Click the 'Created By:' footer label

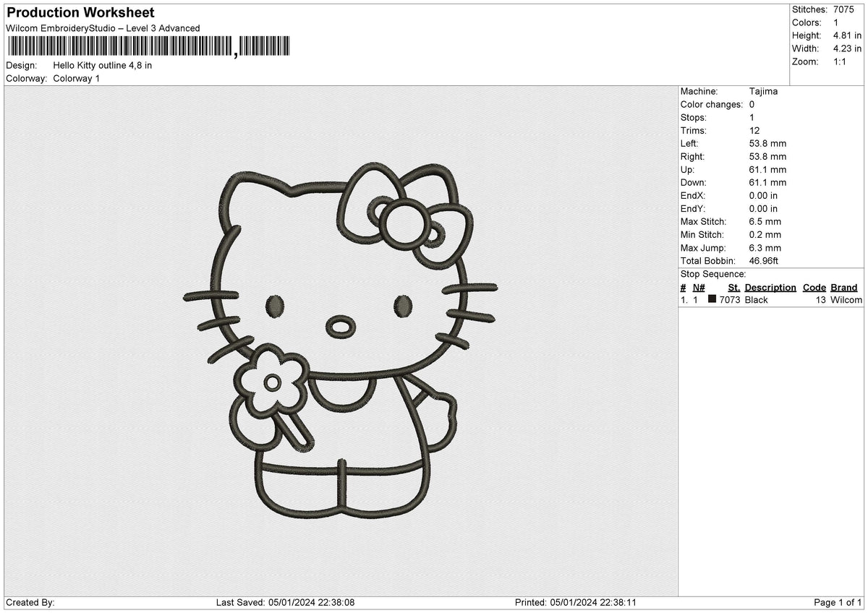click(x=30, y=602)
